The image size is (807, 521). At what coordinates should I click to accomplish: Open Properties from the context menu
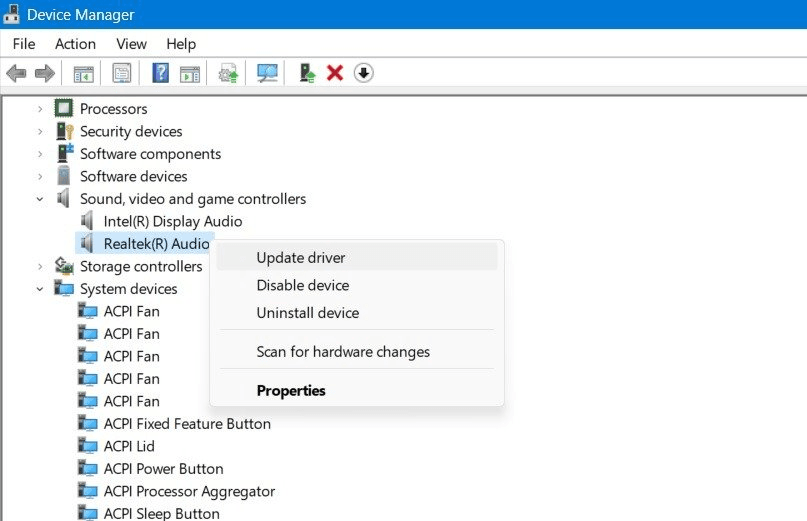pos(357,390)
